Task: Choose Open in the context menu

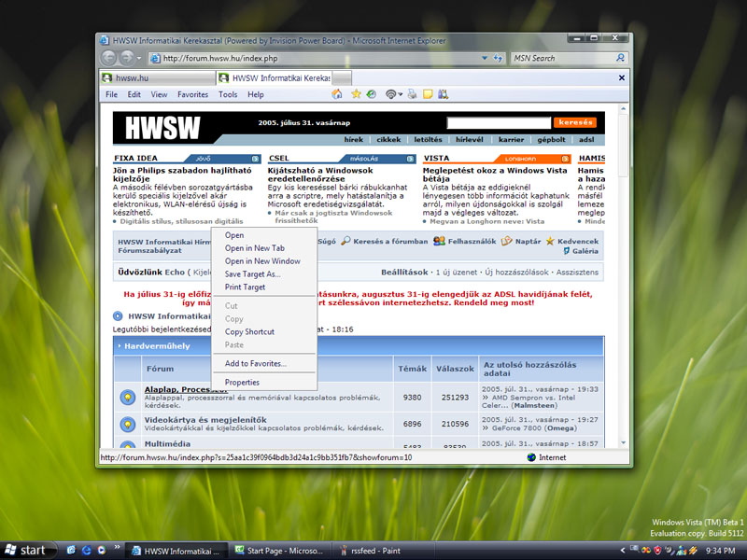Action: pyautogui.click(x=265, y=235)
